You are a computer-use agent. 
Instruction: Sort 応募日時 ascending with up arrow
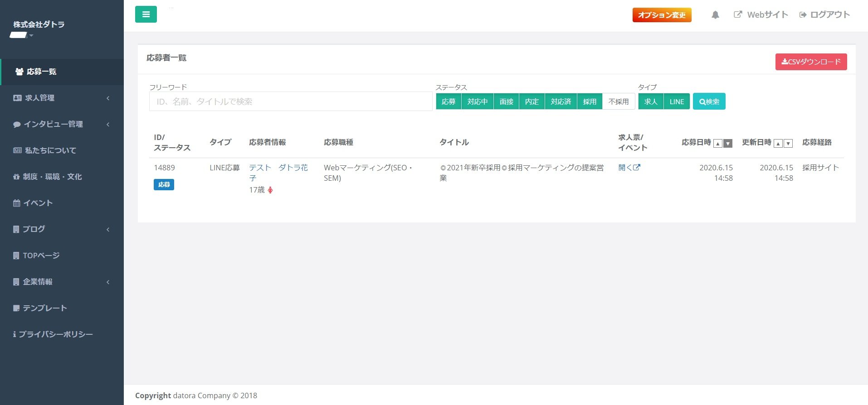point(717,144)
